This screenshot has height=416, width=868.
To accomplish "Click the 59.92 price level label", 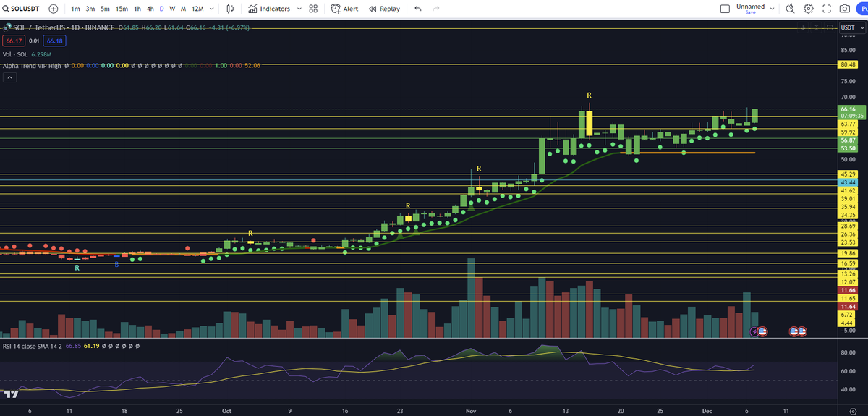I will [848, 132].
